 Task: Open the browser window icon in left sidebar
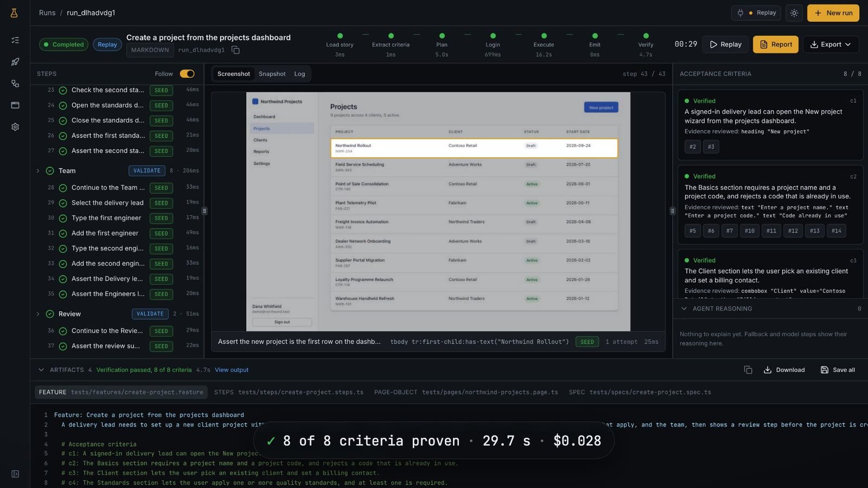click(x=15, y=105)
